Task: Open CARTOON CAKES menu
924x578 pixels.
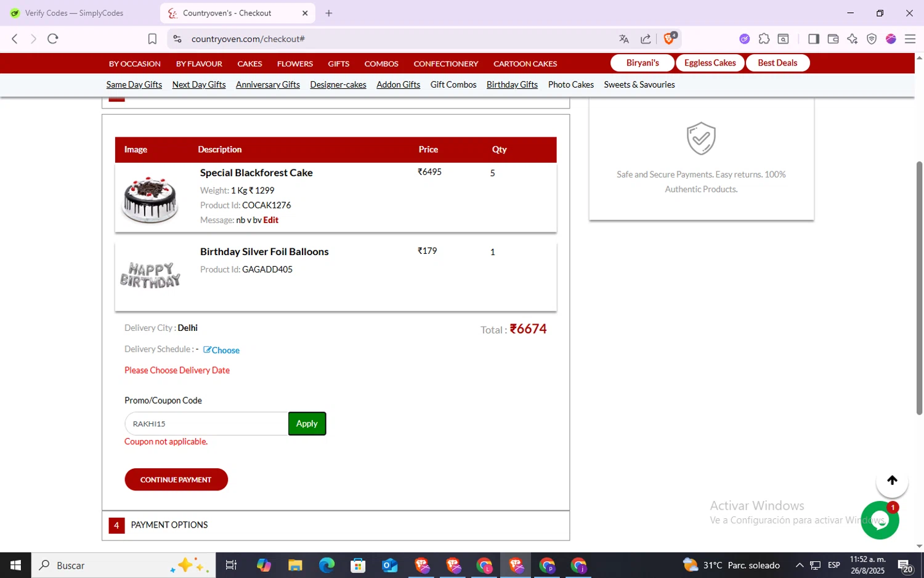Action: (525, 63)
